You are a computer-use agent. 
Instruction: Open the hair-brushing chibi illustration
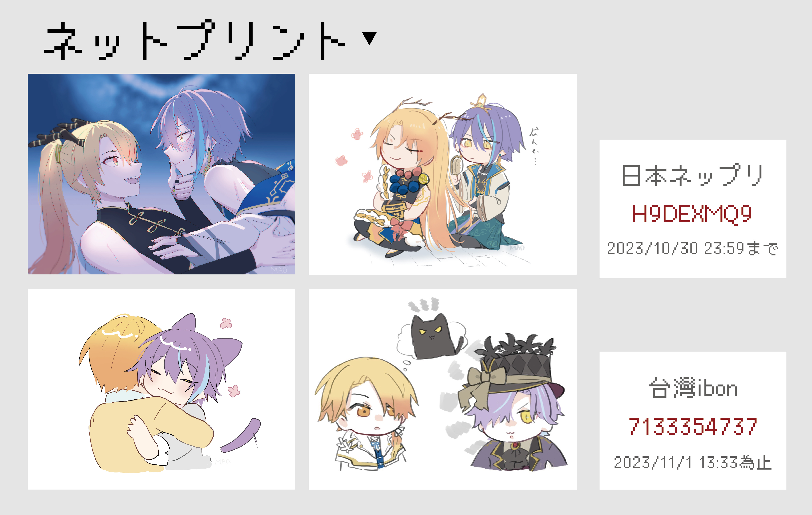pos(442,174)
